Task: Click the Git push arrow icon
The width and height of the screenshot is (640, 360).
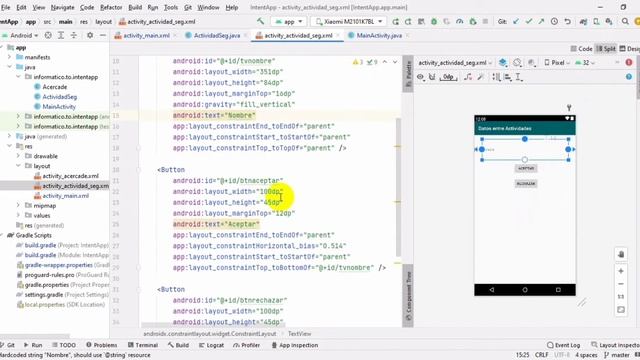Action: click(541, 22)
